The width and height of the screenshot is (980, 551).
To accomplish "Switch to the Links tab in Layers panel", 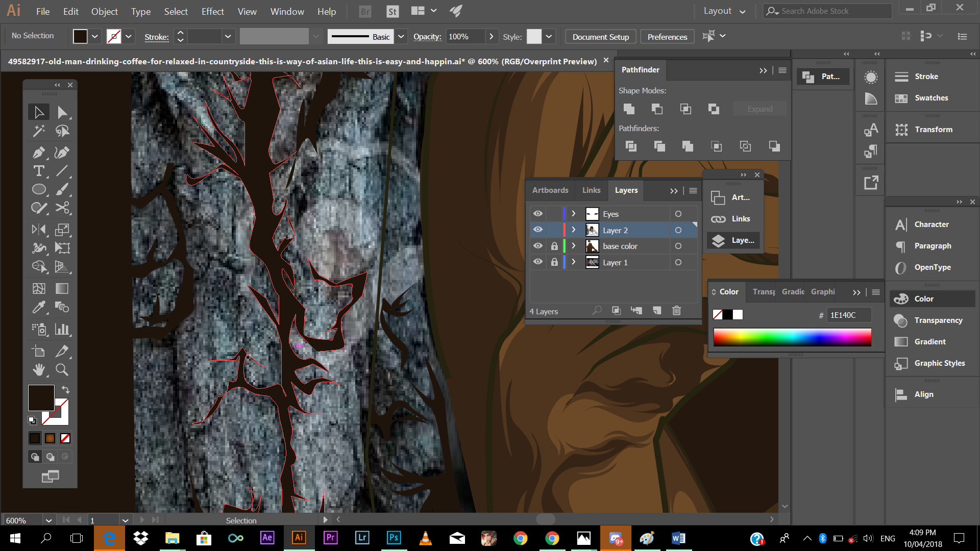I will 591,190.
